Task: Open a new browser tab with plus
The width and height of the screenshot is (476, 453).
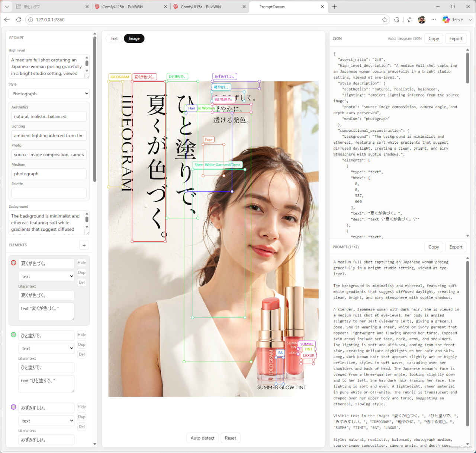Action: pos(334,7)
